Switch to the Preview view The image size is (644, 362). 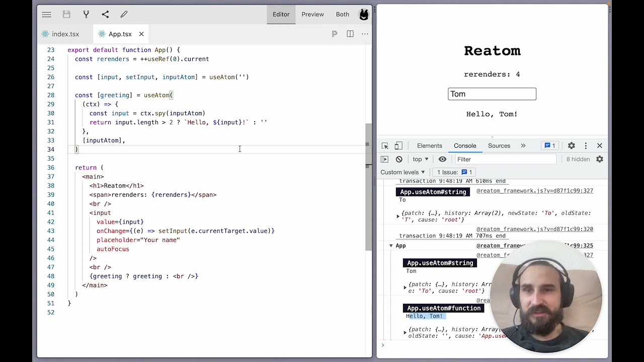[312, 15]
